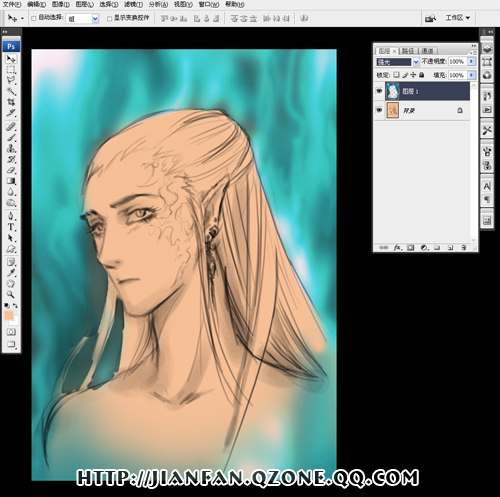The width and height of the screenshot is (500, 497).
Task: Pick the Eyedropper tool
Action: [11, 273]
